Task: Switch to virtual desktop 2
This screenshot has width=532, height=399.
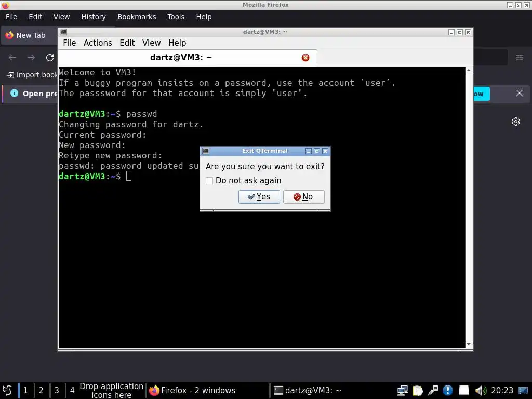Action: (41, 391)
